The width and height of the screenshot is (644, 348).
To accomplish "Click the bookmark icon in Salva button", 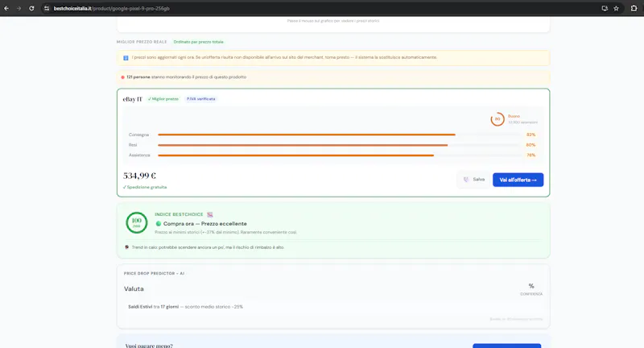I will (466, 180).
